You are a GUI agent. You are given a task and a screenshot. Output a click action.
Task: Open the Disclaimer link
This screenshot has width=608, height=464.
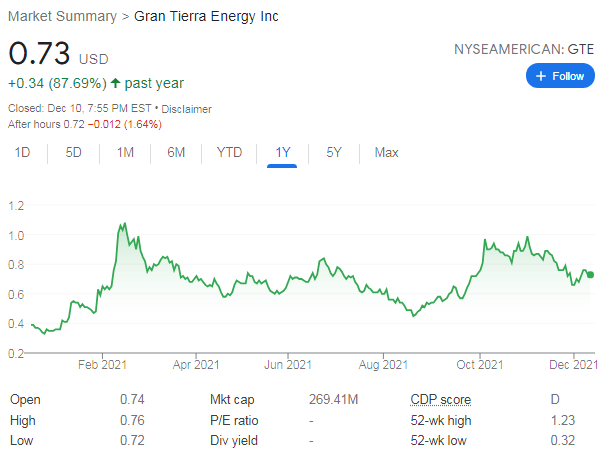[187, 109]
